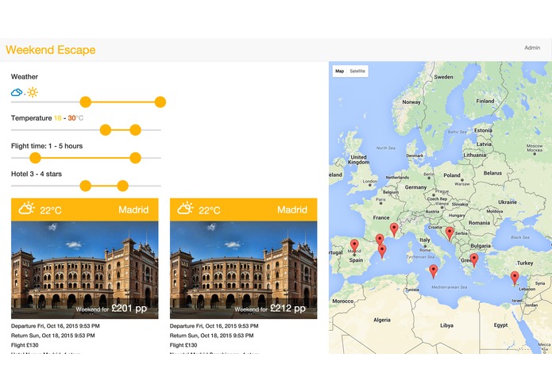This screenshot has width=552, height=392.
Task: Click Madrid header on £201 card
Action: coord(133,210)
